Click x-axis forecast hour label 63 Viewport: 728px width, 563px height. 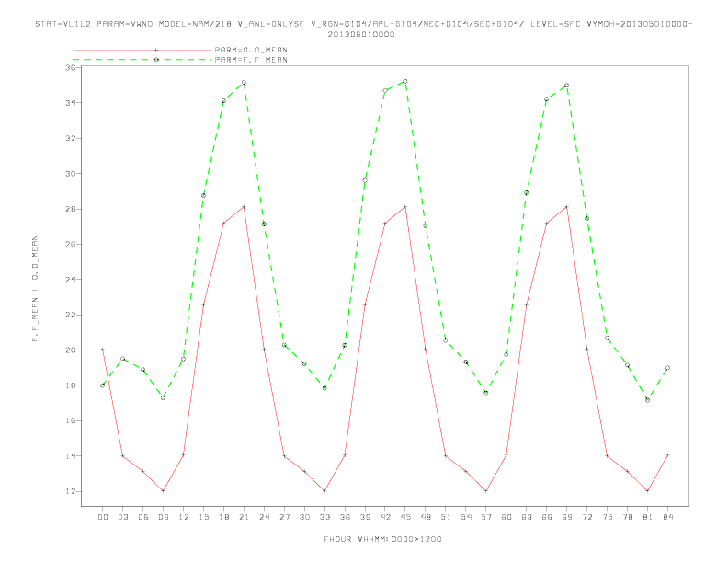[x=527, y=517]
